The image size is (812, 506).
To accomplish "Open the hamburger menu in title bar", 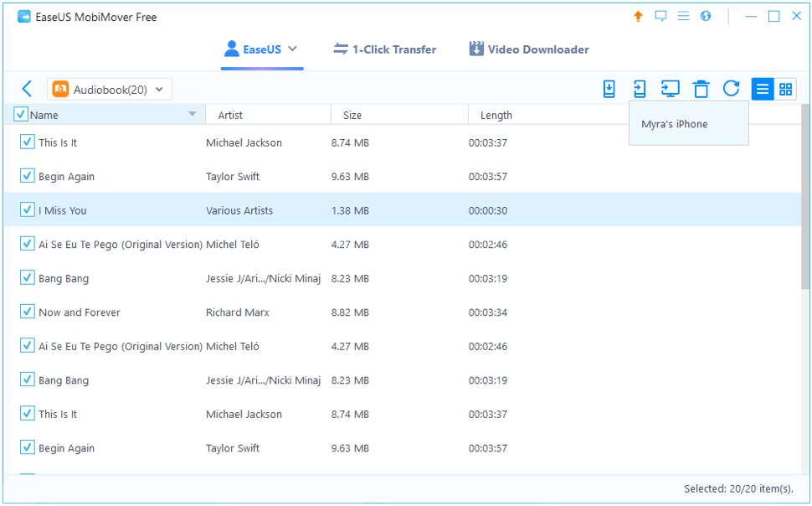I will tap(684, 16).
